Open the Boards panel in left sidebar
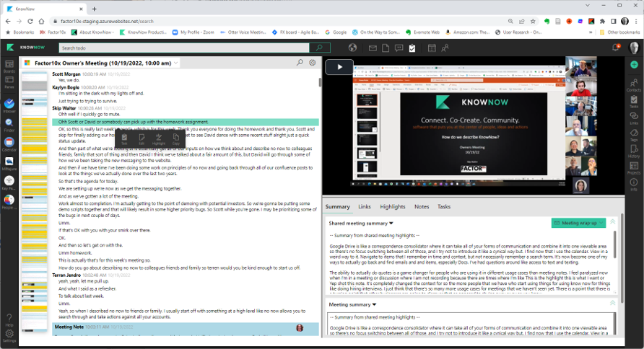 (x=9, y=67)
